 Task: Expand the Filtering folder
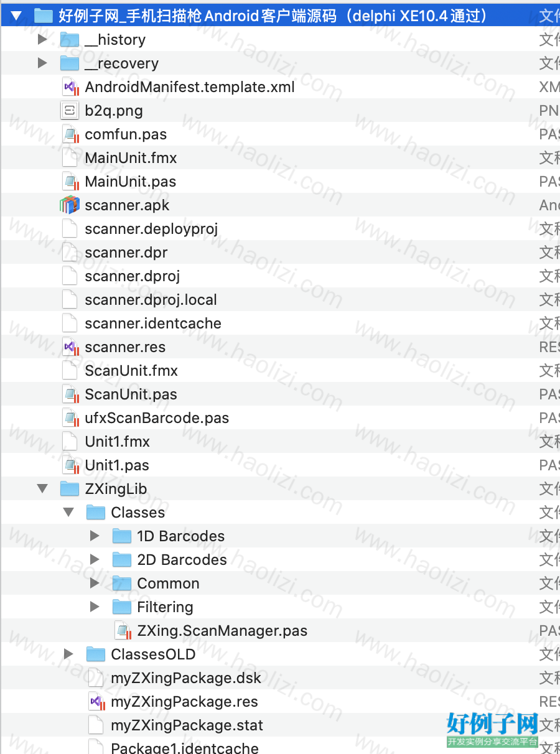[95, 607]
